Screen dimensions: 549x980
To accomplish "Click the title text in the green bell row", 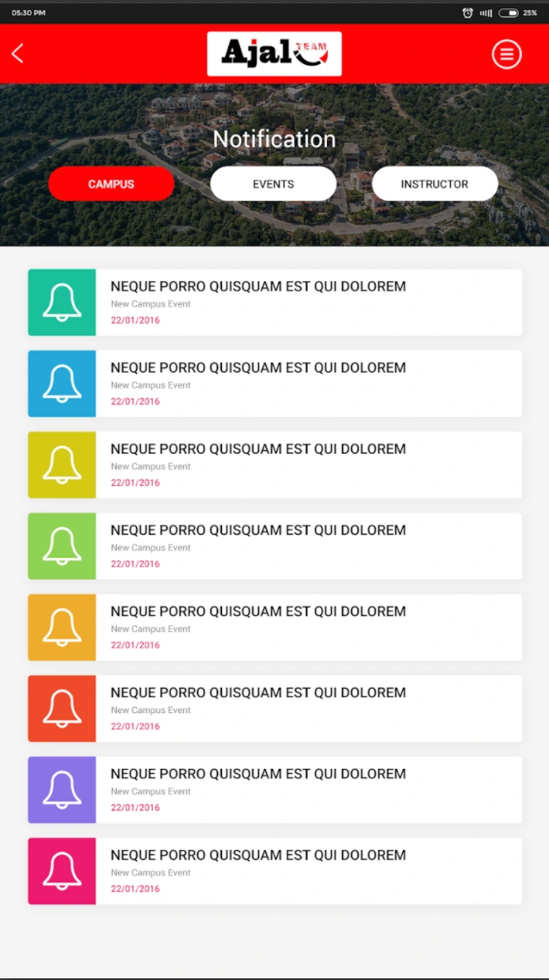I will coord(258,530).
